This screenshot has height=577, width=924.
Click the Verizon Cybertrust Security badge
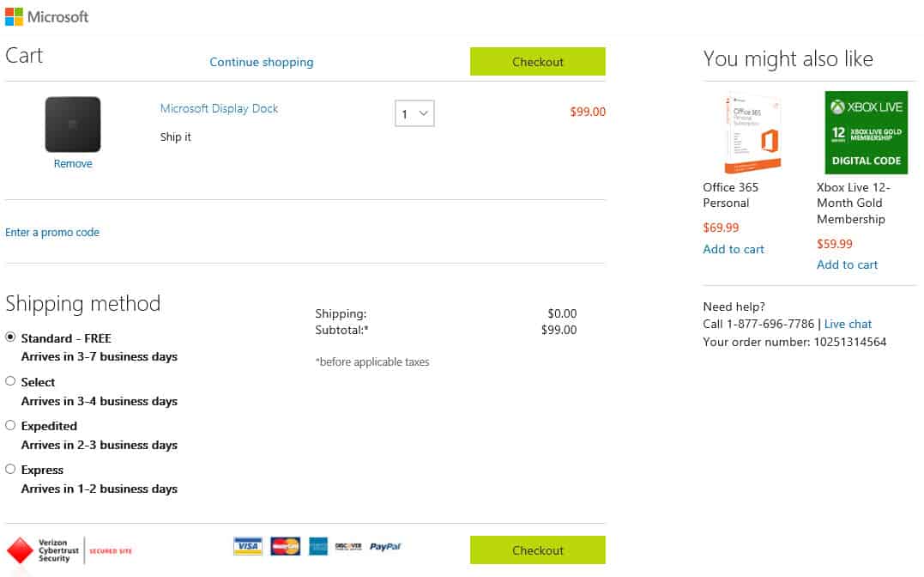(69, 550)
